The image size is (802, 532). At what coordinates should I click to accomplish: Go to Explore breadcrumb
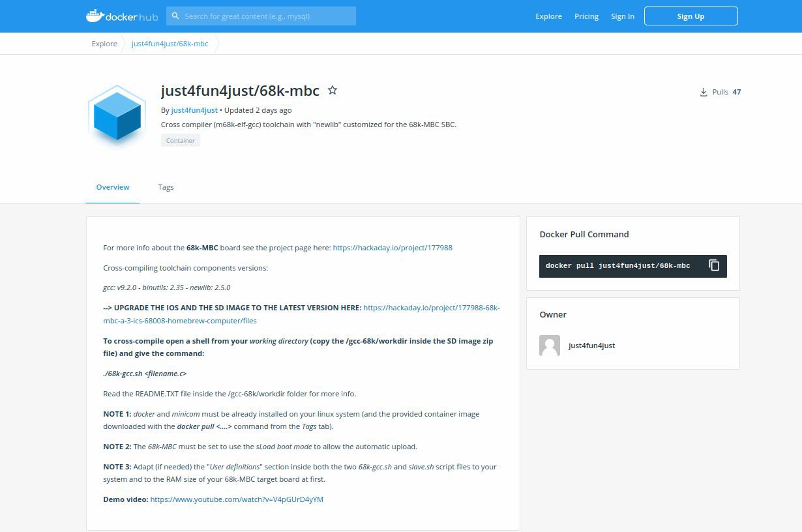(x=104, y=44)
